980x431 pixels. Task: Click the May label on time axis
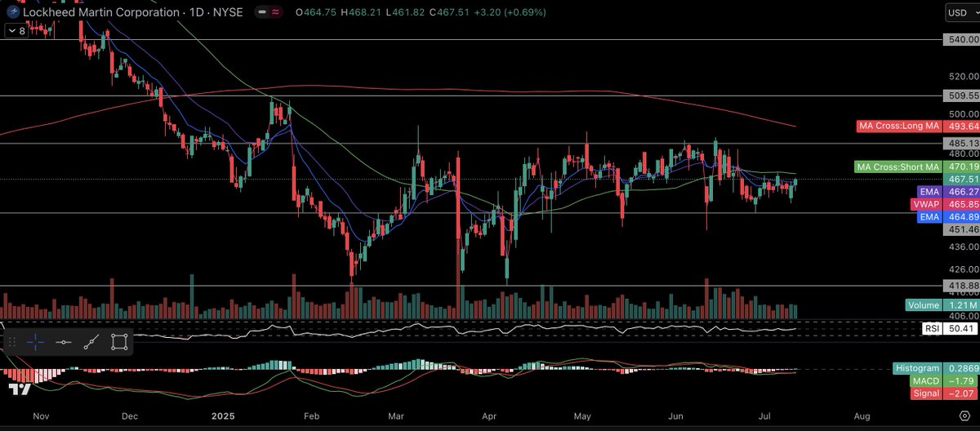pos(582,415)
